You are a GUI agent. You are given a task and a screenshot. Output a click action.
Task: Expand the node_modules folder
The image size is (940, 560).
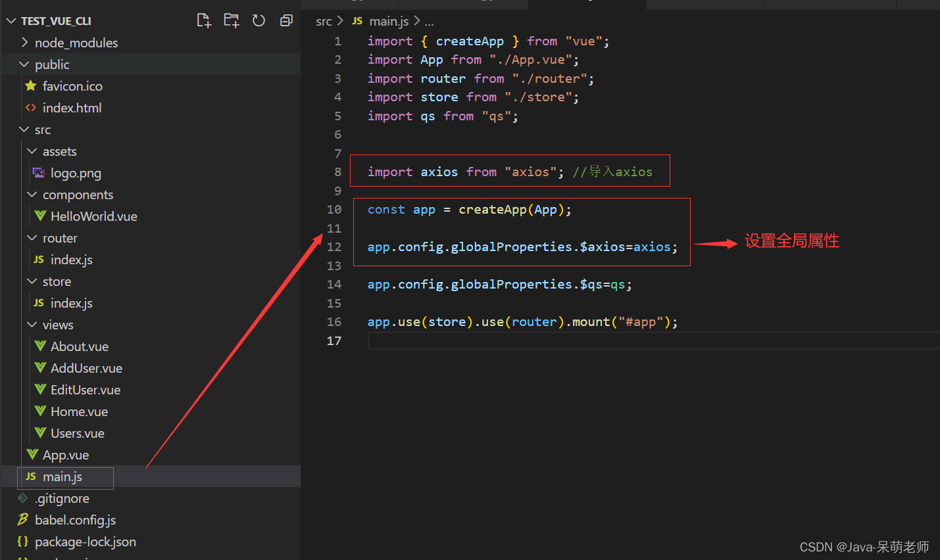(24, 43)
